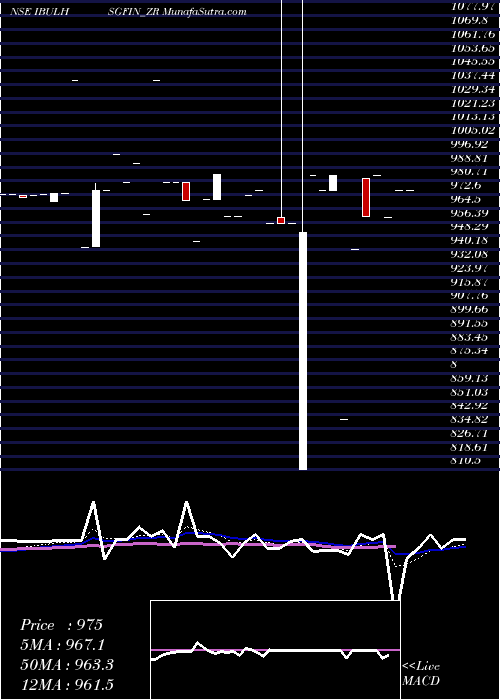Click the 5MA : 967.1 readout
The height and width of the screenshot is (700, 500).
64,645
